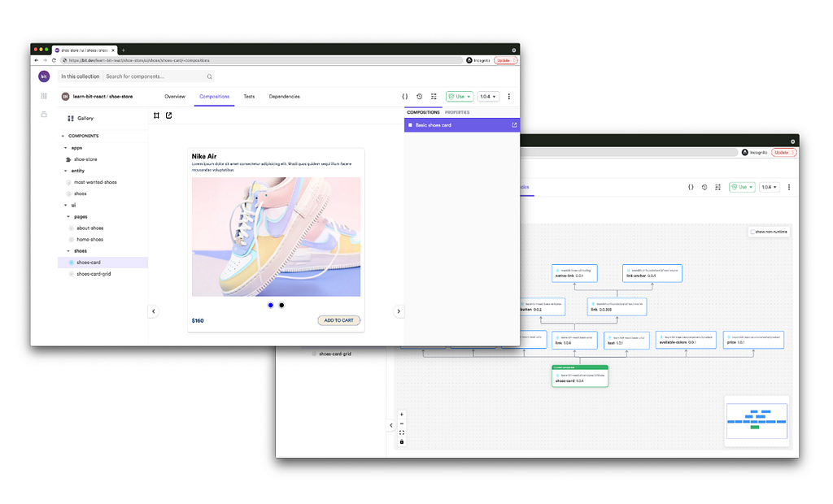Click In this collection search filter
Viewport: 833px width, 504px height.
click(x=81, y=76)
